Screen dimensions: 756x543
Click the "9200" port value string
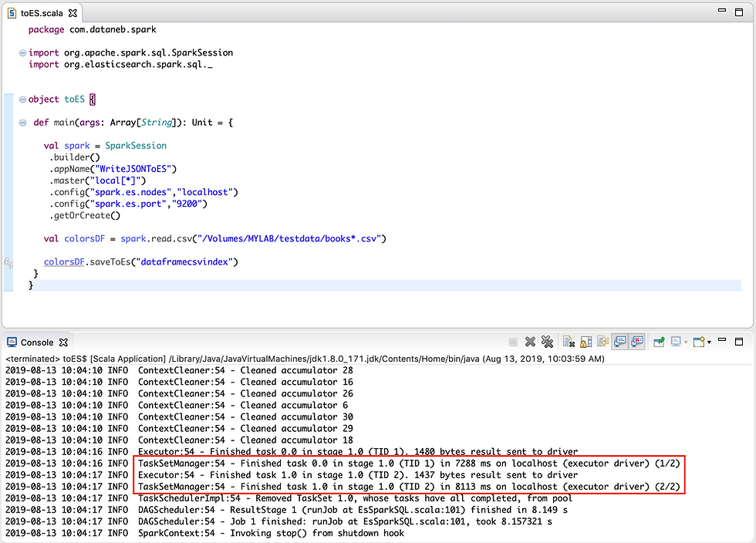coord(187,204)
